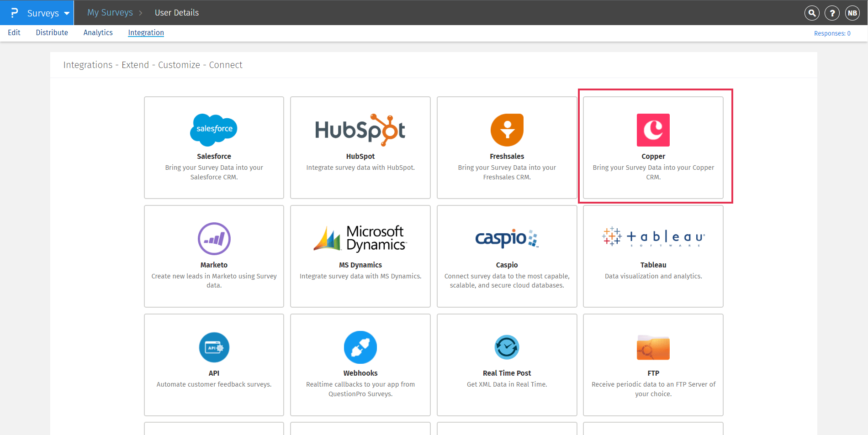Select the Freshsales orange icon
This screenshot has width=868, height=435.
point(507,130)
